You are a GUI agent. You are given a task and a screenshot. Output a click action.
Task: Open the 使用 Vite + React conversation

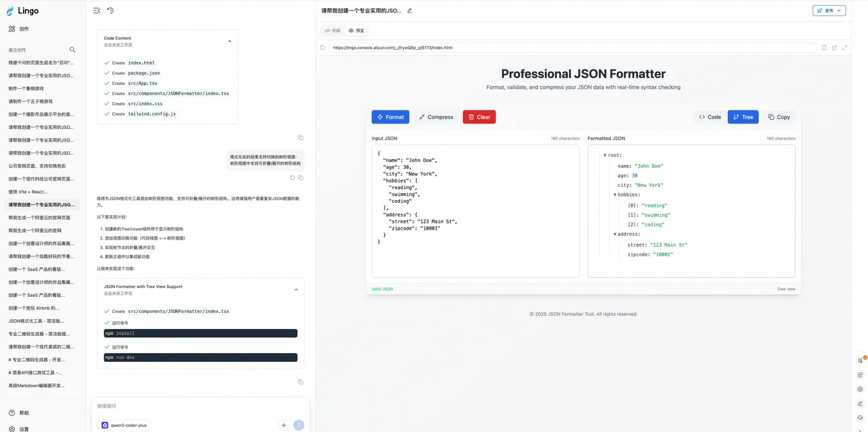point(28,192)
